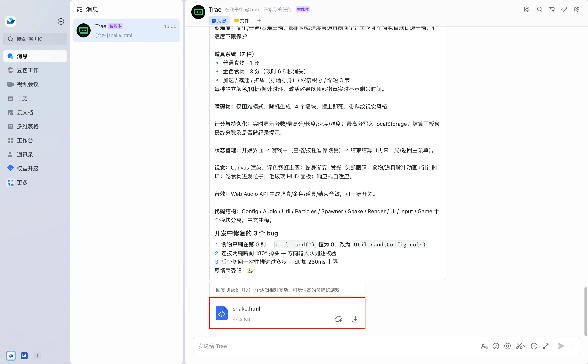Add a new tab with the plus icon
This screenshot has width=588, height=364.
(259, 21)
